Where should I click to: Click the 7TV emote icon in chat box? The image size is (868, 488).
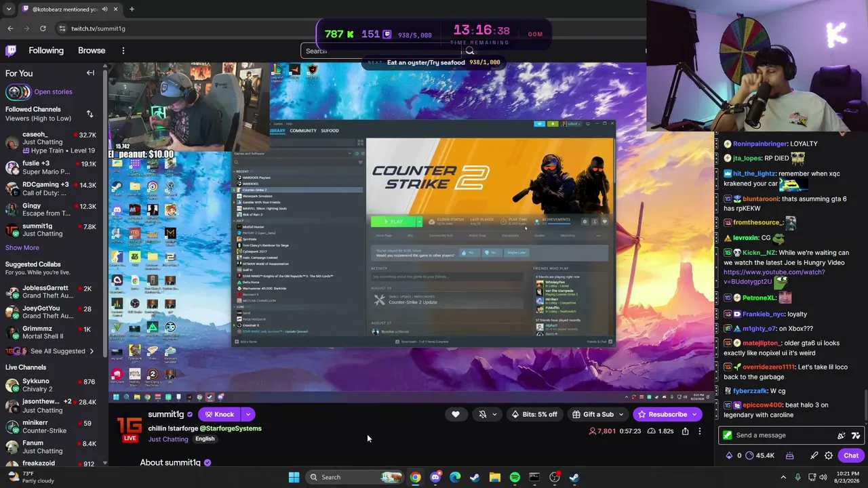[856, 435]
